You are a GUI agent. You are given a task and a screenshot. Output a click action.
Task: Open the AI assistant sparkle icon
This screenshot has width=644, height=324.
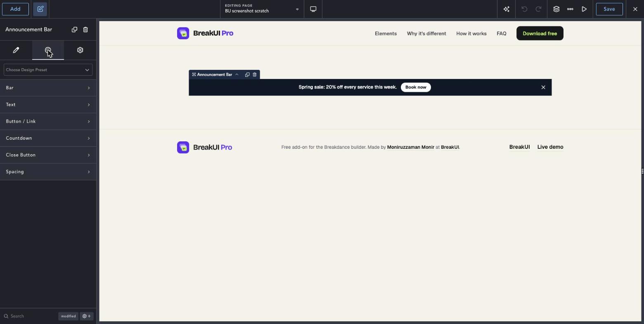coord(507,9)
